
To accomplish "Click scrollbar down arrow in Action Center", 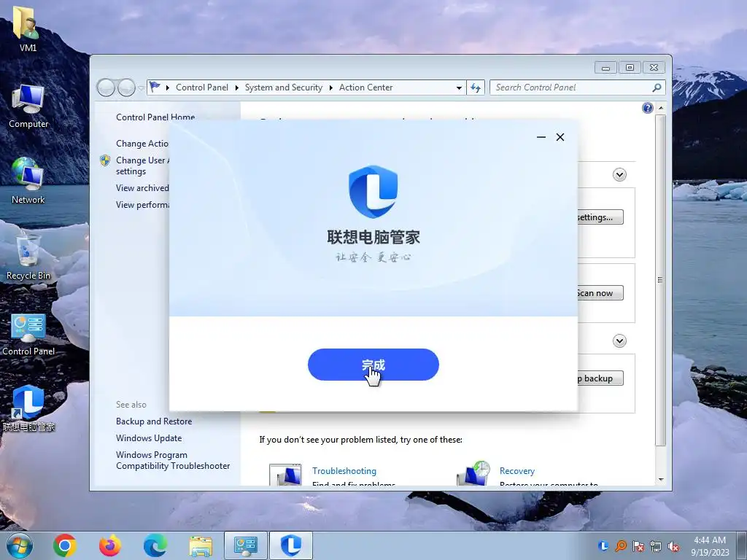I will (661, 480).
